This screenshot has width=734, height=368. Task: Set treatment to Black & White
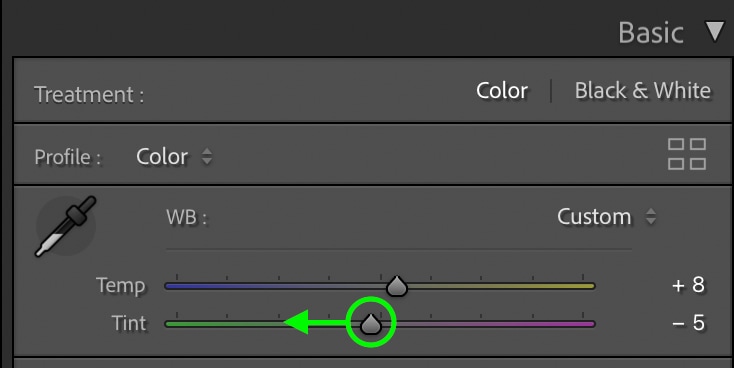pyautogui.click(x=643, y=90)
